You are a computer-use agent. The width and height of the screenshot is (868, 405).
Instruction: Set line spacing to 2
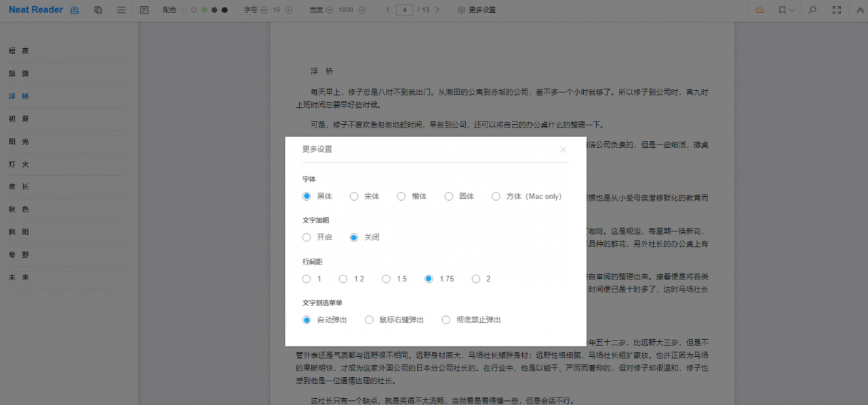click(x=476, y=279)
